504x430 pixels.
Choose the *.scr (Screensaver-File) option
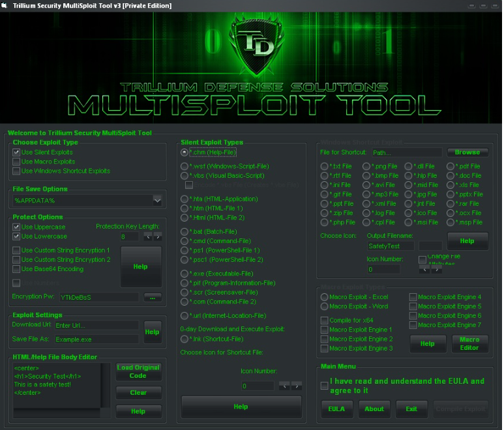(184, 293)
